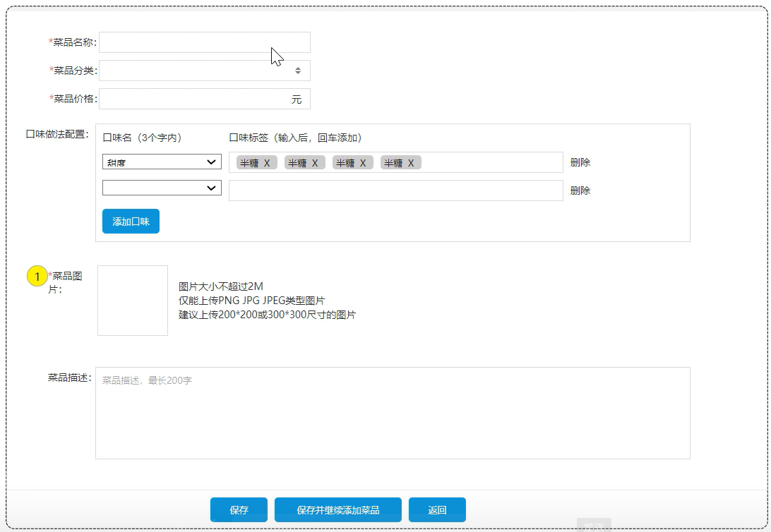Remove the fourth 半糖 tag
The width and height of the screenshot is (771, 532).
tap(411, 163)
